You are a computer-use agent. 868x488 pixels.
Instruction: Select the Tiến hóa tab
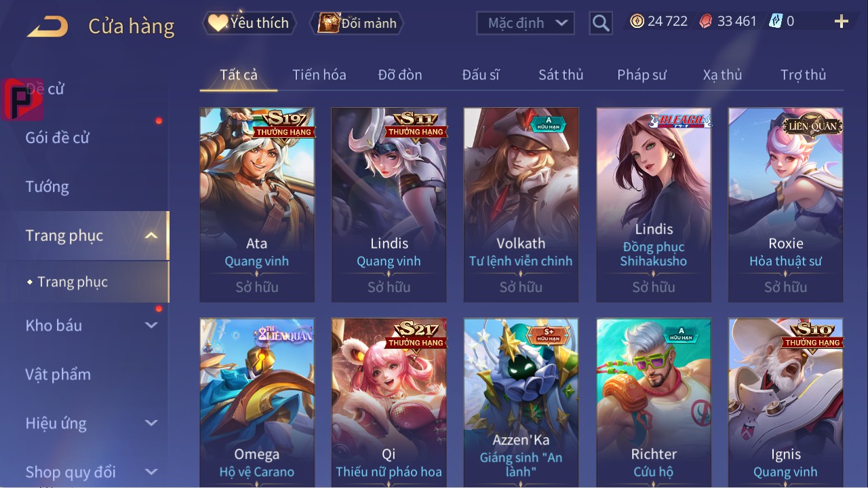319,75
